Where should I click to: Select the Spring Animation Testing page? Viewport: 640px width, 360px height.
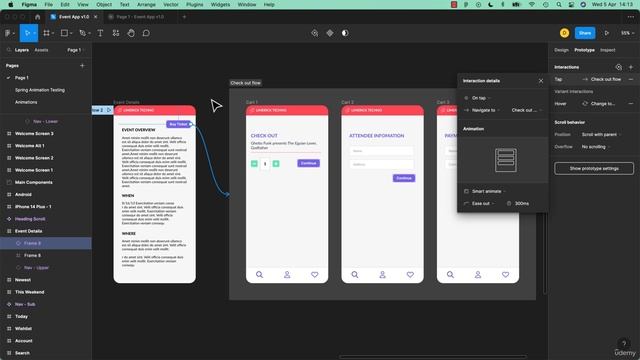tap(40, 90)
